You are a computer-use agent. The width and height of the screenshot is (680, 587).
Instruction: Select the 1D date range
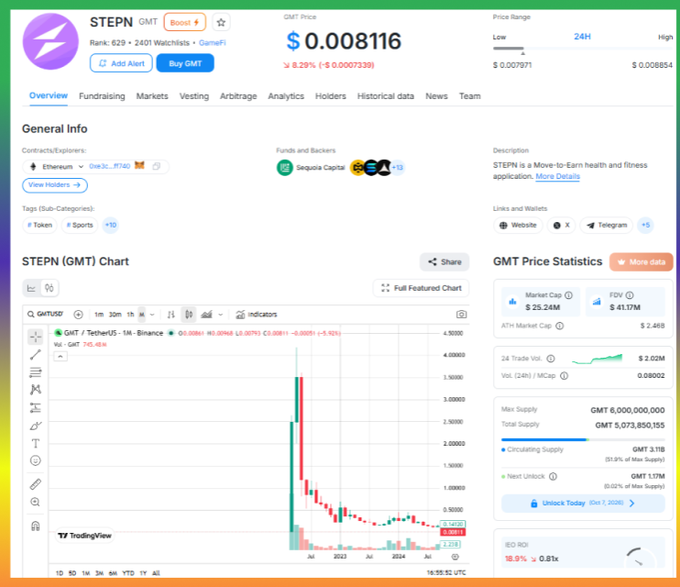(x=59, y=573)
